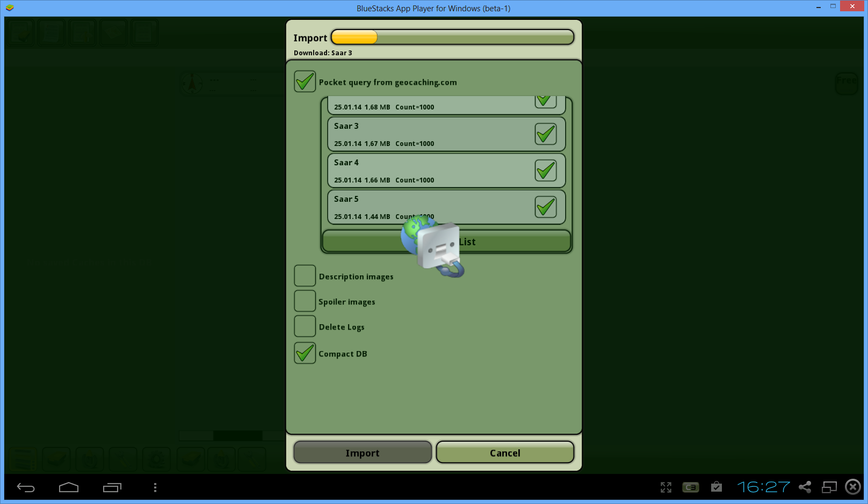Viewport: 868px width, 504px height.
Task: Minimize the BlueStacks window
Action: click(x=819, y=7)
